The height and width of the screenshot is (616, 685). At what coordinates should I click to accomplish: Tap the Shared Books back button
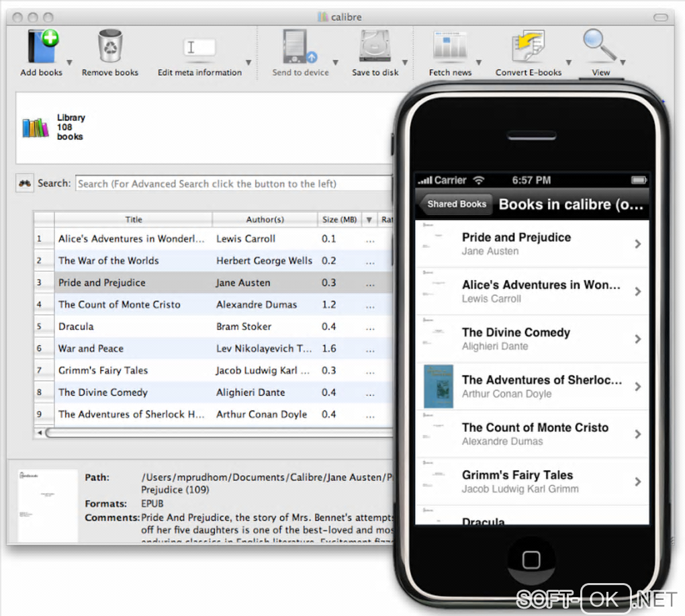[x=455, y=204]
